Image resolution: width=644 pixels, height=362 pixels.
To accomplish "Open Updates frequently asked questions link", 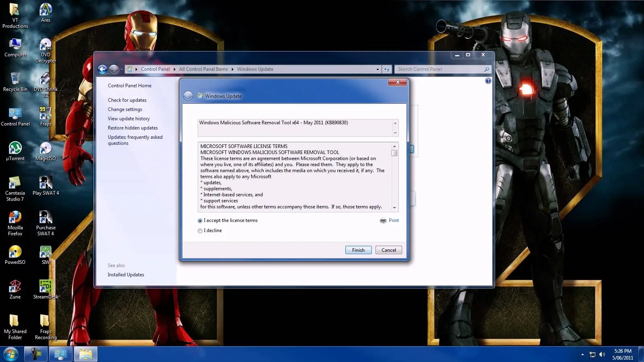I will (x=135, y=140).
